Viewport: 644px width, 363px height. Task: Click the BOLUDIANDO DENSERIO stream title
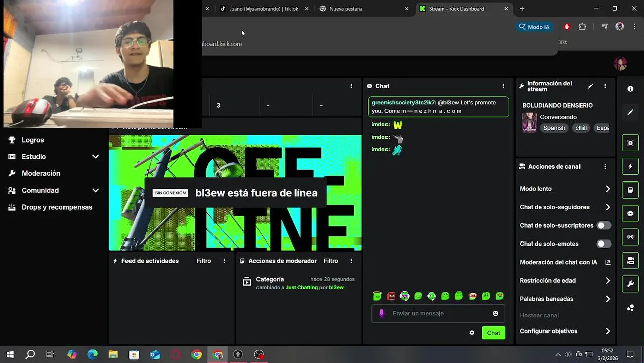(557, 106)
